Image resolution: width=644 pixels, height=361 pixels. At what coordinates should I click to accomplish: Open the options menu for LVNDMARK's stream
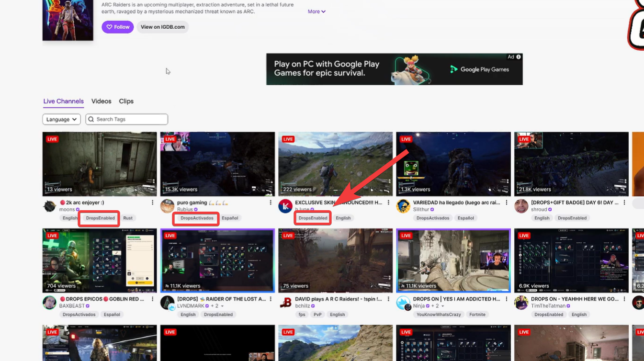[271, 299]
